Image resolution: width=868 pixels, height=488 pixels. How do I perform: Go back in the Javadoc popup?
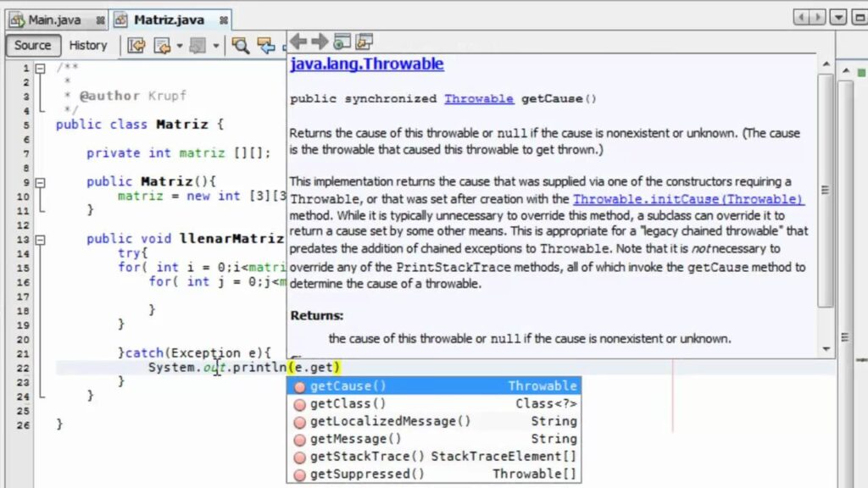click(298, 42)
